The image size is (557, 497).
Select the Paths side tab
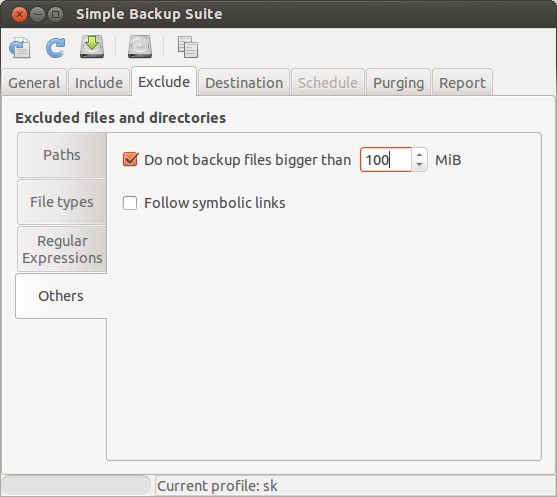[x=62, y=155]
